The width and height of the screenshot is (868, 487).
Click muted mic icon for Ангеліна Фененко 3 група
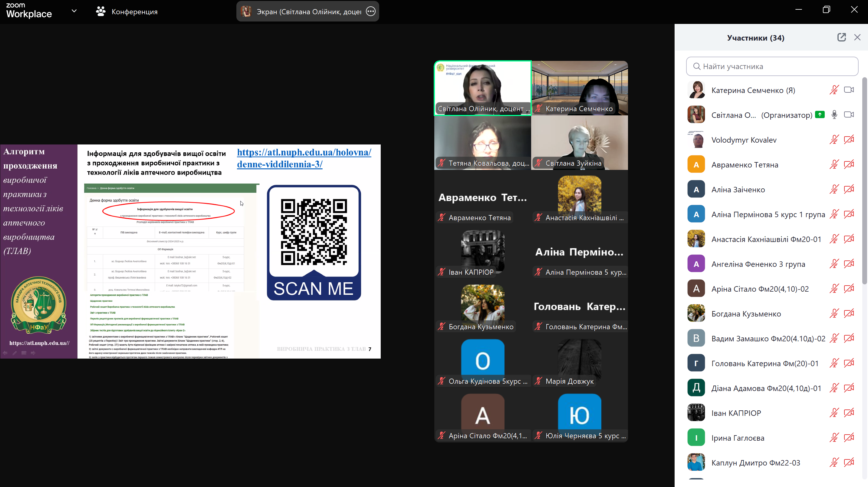pyautogui.click(x=834, y=264)
